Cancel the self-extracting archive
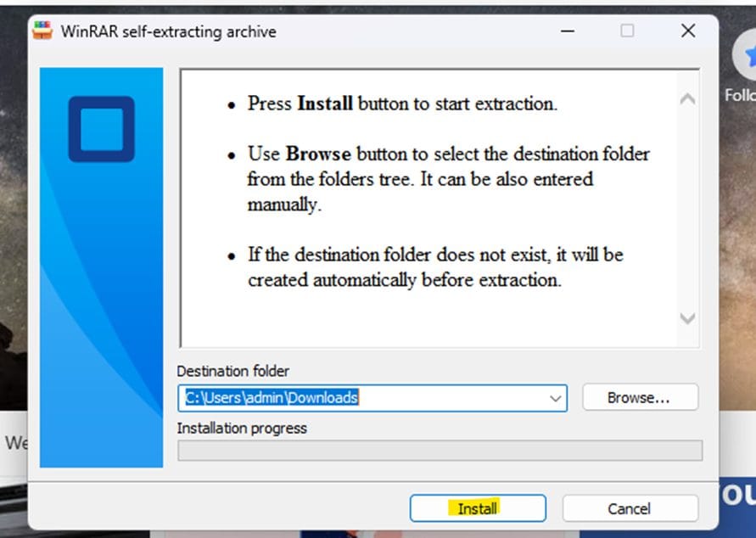The image size is (756, 538). tap(630, 508)
